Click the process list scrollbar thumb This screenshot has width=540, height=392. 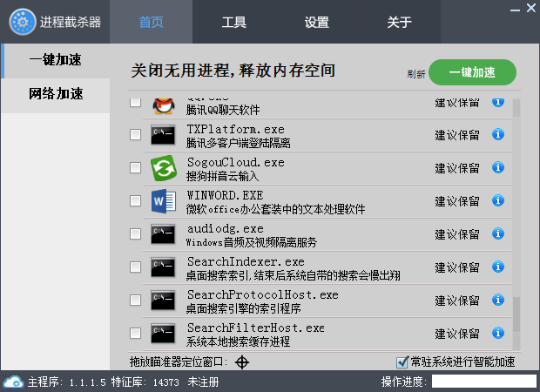(x=516, y=314)
